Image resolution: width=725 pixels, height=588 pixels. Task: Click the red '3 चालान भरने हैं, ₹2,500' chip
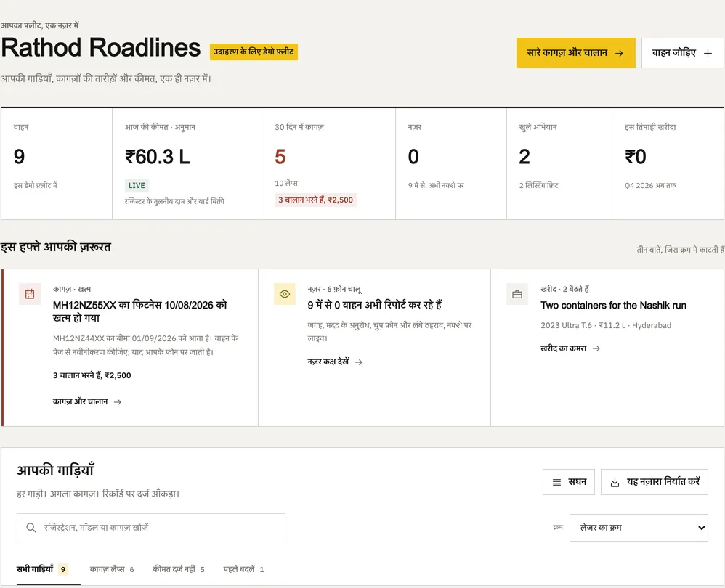point(315,200)
